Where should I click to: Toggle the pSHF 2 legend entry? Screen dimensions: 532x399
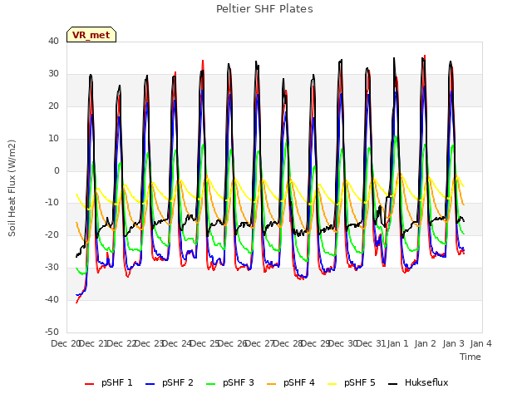[170, 382]
